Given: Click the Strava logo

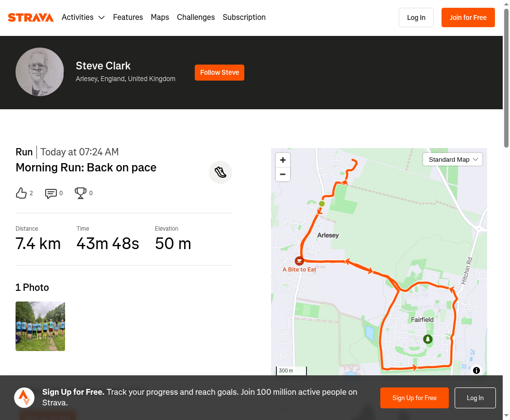Looking at the screenshot, I should (31, 17).
